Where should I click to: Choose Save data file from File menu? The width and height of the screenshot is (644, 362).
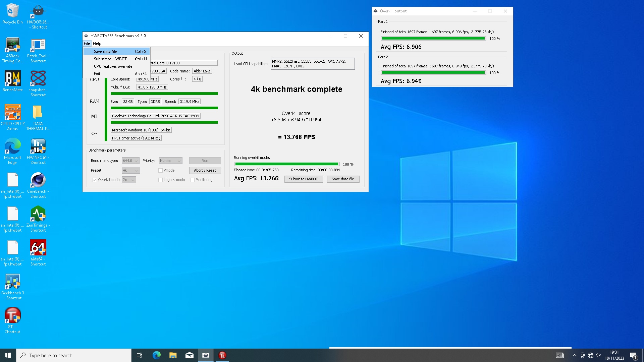(x=116, y=52)
